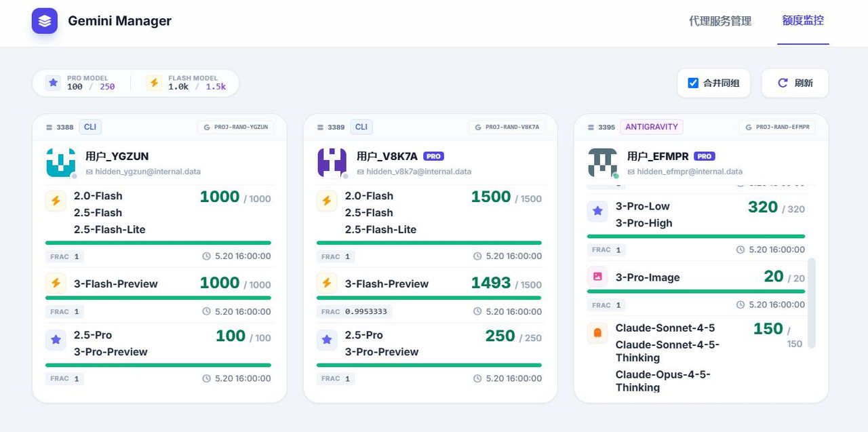Toggle the 合并同组 checkbox
Image resolution: width=868 pixels, height=432 pixels.
[x=693, y=83]
